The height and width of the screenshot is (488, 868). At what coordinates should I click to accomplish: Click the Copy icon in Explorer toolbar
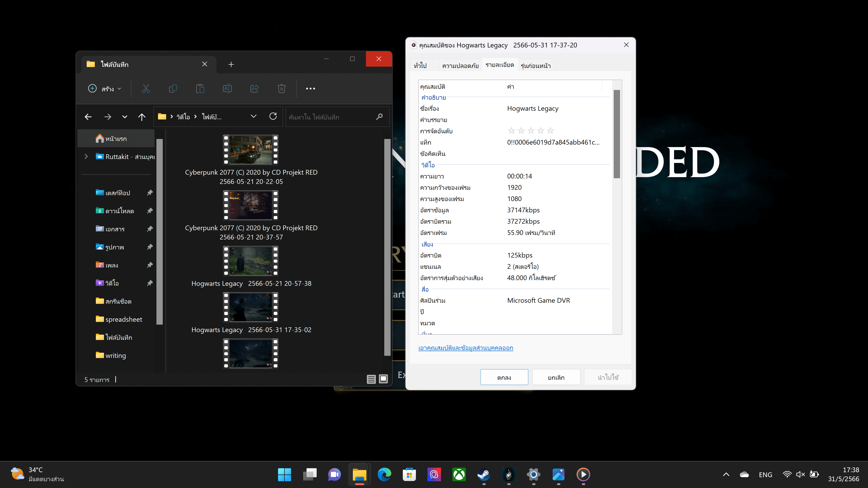(x=173, y=89)
